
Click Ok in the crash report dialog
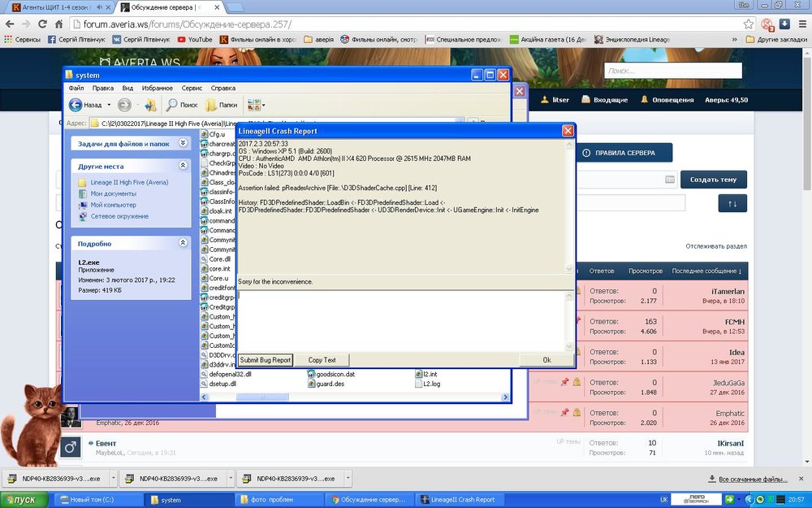[546, 360]
